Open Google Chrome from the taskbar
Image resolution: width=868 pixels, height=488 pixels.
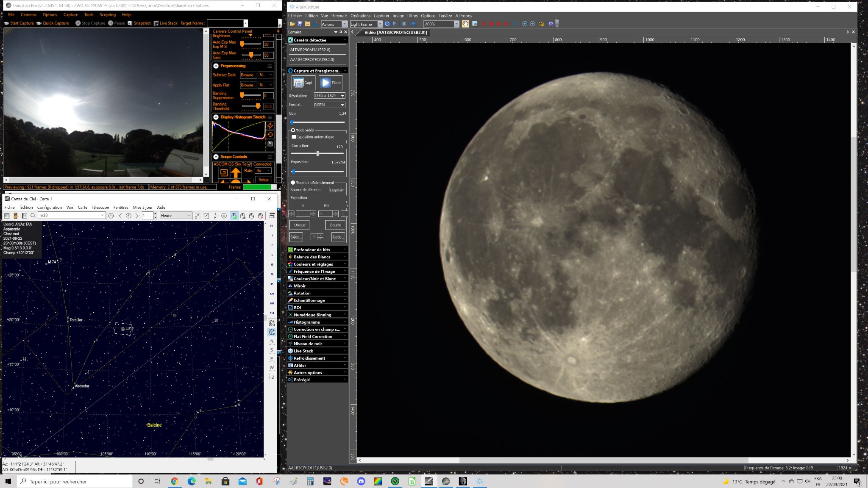175,481
